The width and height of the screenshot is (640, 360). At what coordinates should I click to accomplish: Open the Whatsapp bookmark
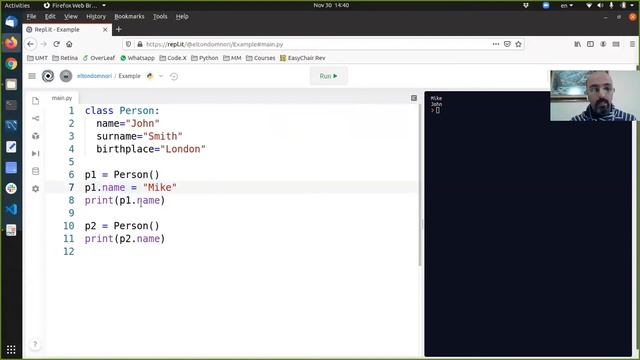pos(138,58)
